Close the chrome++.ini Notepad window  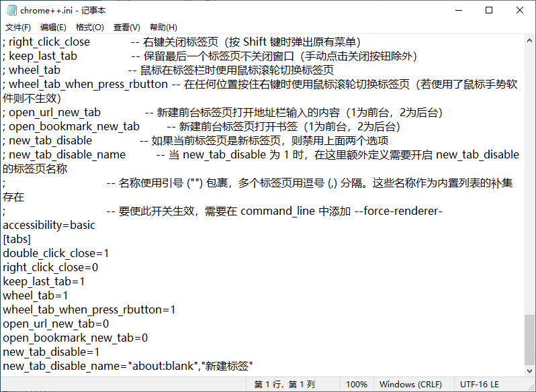pyautogui.click(x=520, y=11)
